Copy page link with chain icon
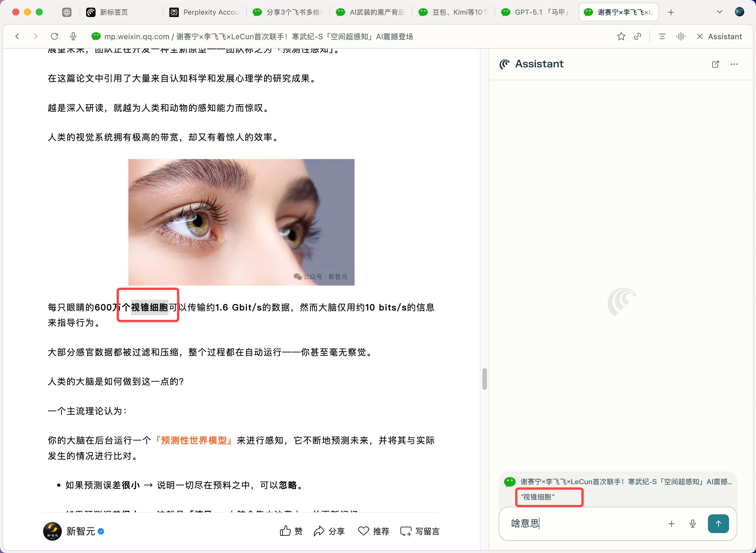 (x=638, y=36)
